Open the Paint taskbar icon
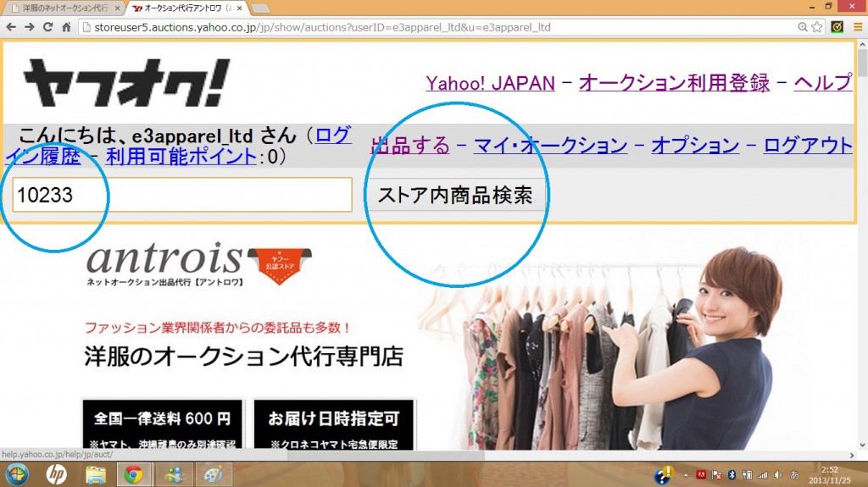The width and height of the screenshot is (868, 487). [x=214, y=475]
